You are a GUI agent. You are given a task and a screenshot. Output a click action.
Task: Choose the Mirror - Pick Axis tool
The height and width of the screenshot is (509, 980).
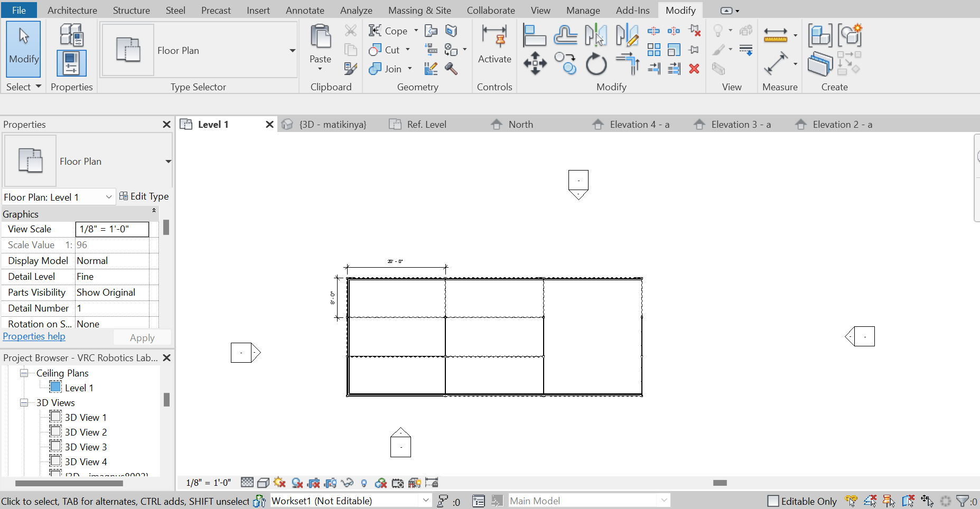tap(595, 35)
